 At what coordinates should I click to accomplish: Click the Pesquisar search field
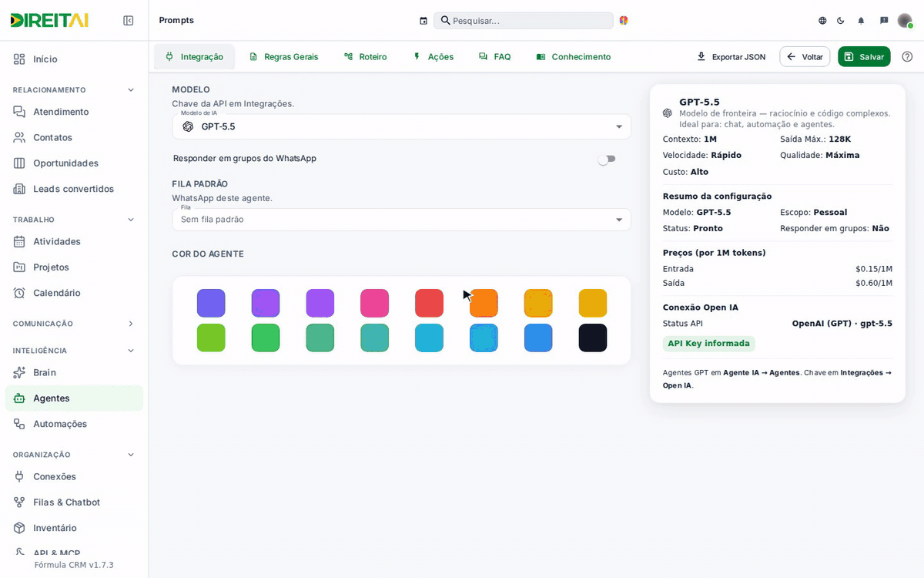click(524, 21)
